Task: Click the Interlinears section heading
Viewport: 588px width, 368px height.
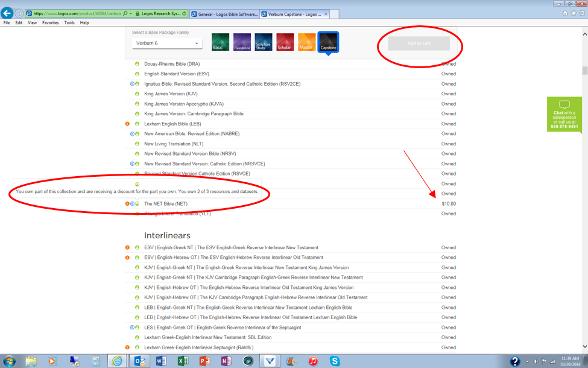Action: pyautogui.click(x=167, y=235)
